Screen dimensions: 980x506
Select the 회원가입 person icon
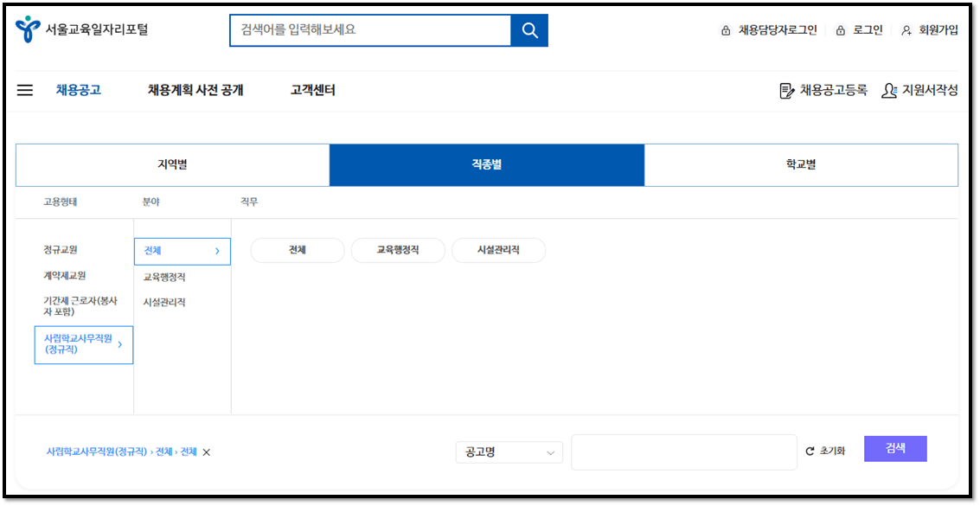click(x=905, y=29)
